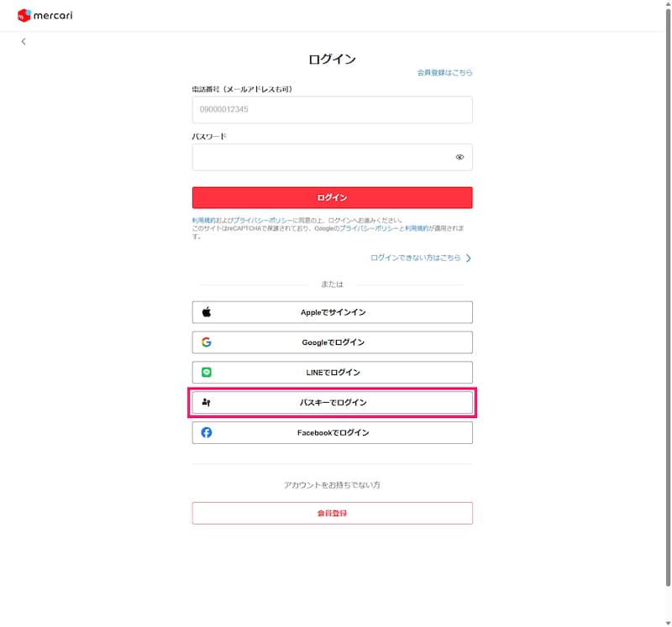Choose Googleでログイン button
This screenshot has height=627, width=672.
pos(332,342)
